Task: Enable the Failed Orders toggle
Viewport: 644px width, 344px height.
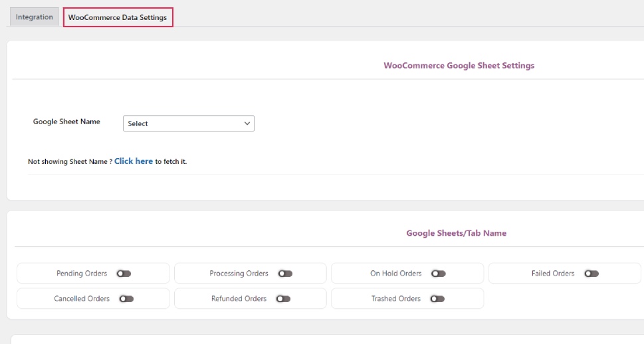Action: (x=591, y=274)
